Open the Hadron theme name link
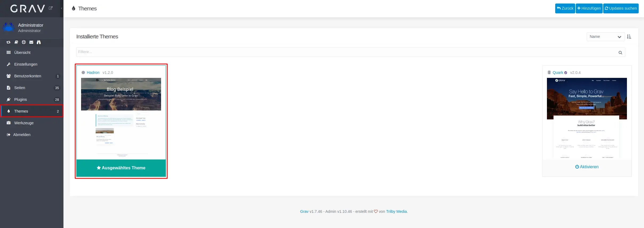This screenshot has width=644, height=228. click(x=93, y=73)
